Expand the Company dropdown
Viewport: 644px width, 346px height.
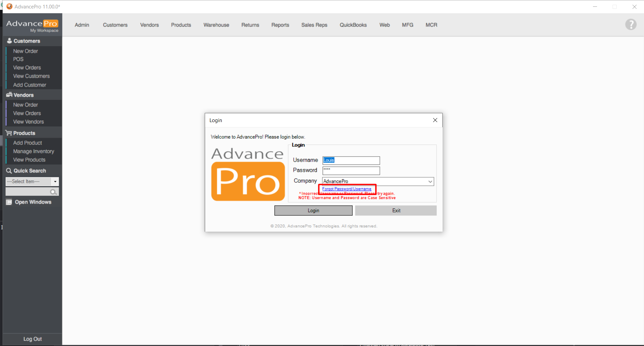coord(430,182)
